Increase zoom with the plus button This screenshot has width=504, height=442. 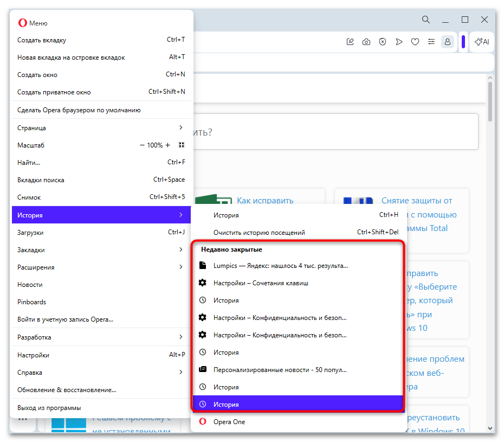167,145
